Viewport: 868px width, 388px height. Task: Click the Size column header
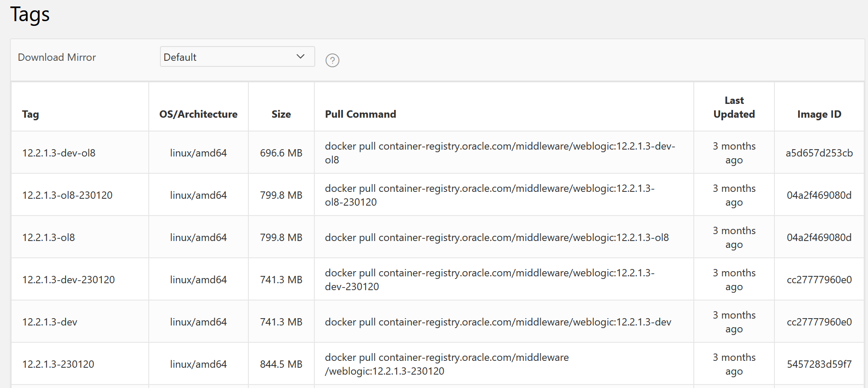tap(281, 114)
